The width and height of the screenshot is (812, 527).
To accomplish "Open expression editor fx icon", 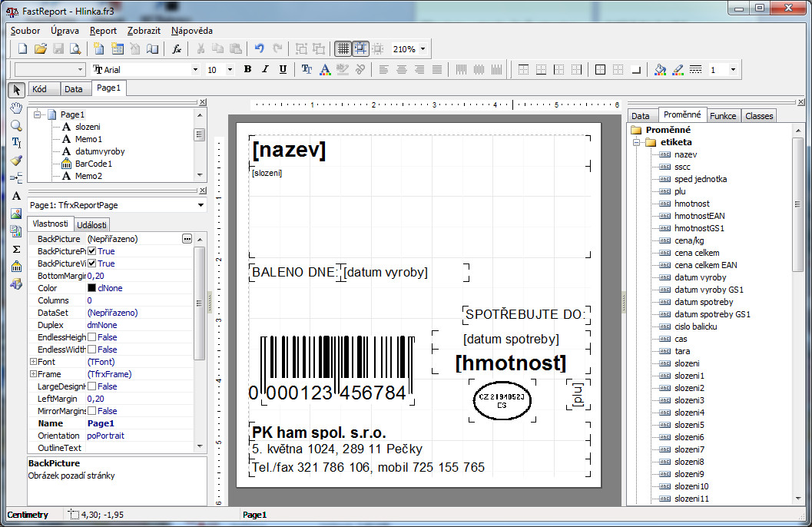I will [177, 48].
